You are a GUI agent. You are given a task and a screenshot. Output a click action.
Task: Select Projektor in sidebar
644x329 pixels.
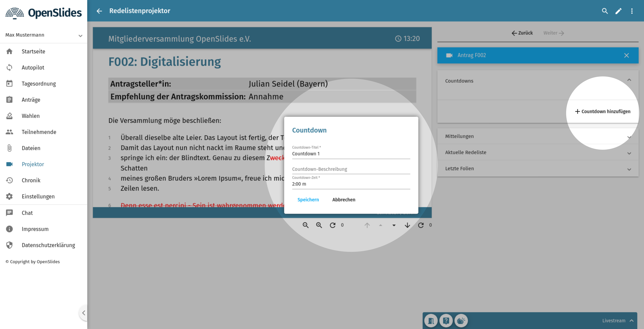coord(44,164)
